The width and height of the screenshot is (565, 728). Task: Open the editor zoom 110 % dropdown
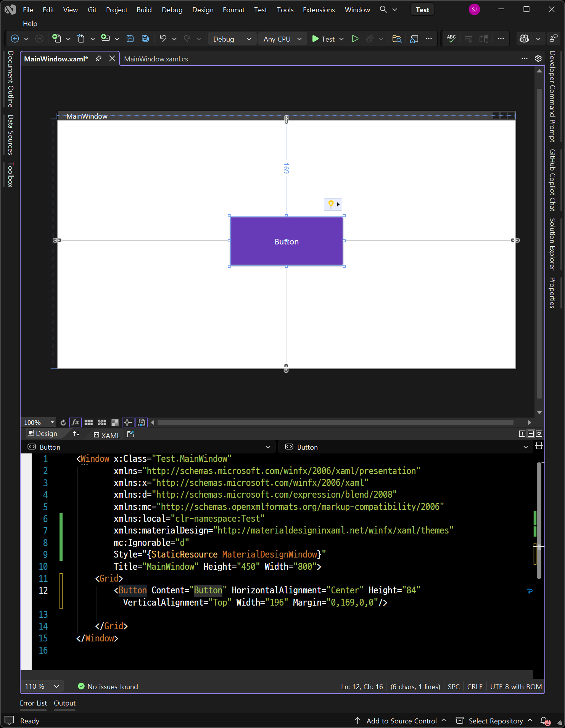[x=42, y=686]
